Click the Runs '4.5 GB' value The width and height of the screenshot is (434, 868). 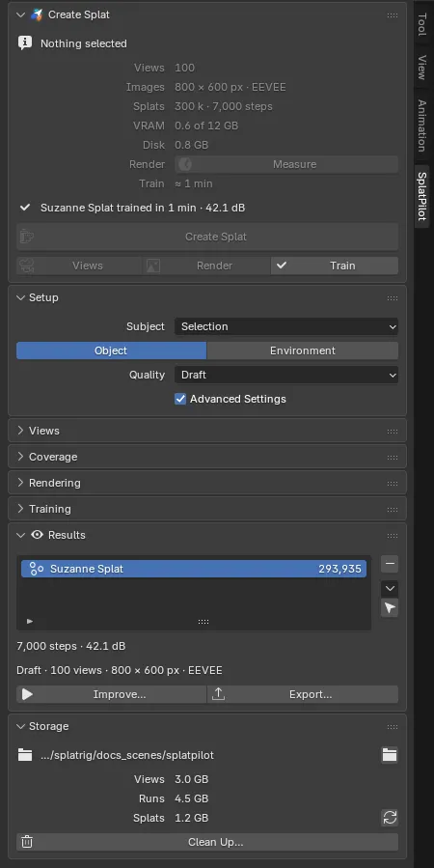click(x=191, y=798)
